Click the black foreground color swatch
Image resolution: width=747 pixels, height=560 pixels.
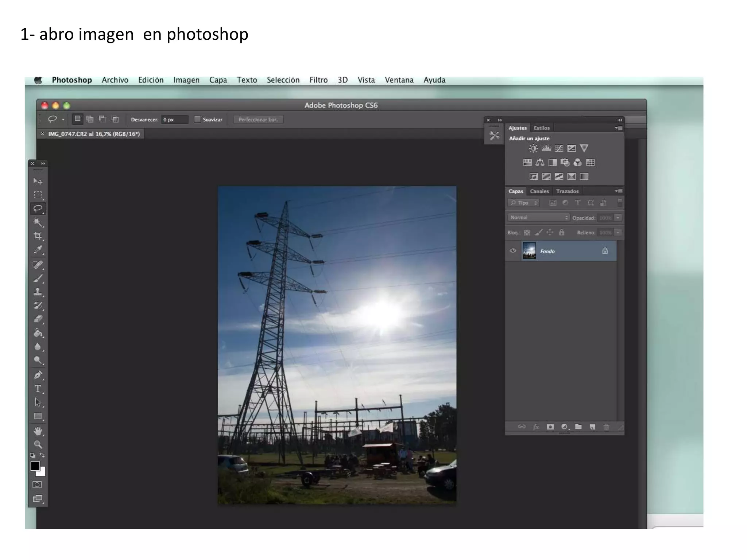coord(35,466)
